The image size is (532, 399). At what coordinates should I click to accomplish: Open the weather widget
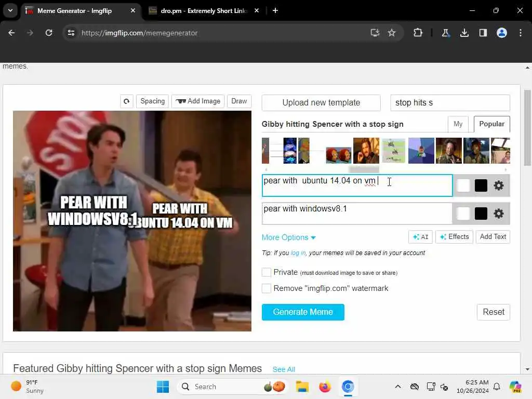point(28,387)
